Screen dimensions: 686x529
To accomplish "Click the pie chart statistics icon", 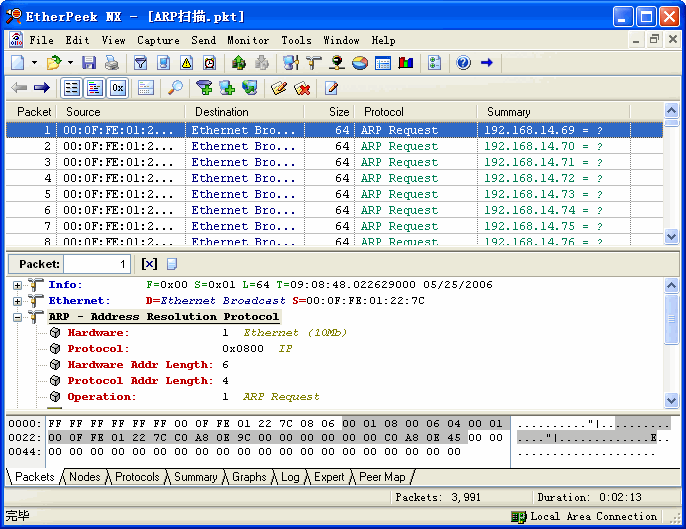I will tap(360, 63).
